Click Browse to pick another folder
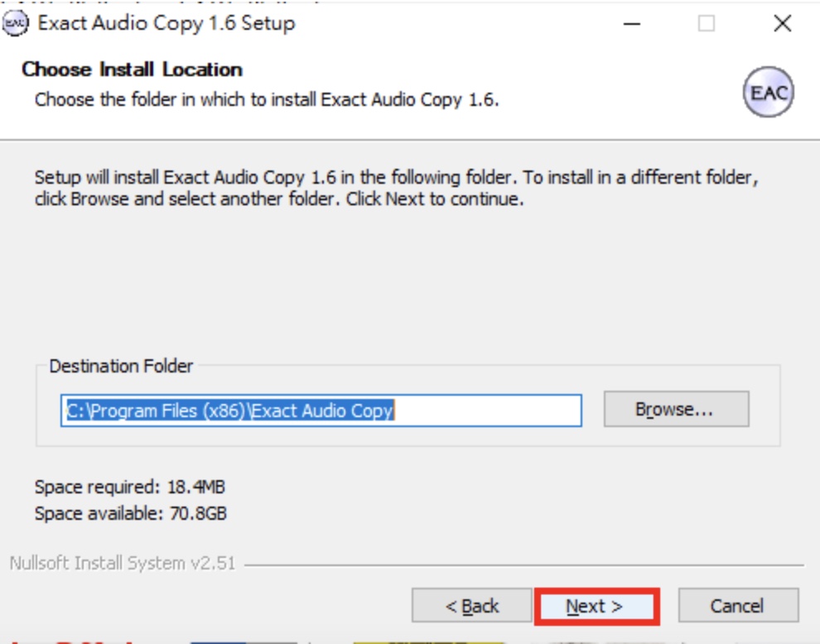 click(676, 409)
